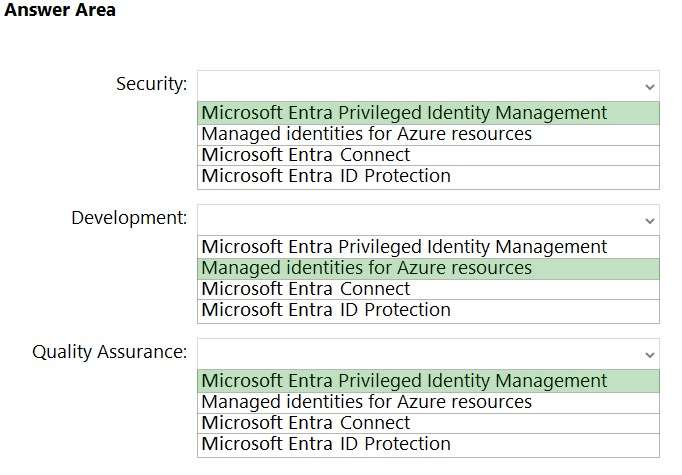Select Microsoft Entra ID Protection under Security
The height and width of the screenshot is (475, 682).
point(325,176)
